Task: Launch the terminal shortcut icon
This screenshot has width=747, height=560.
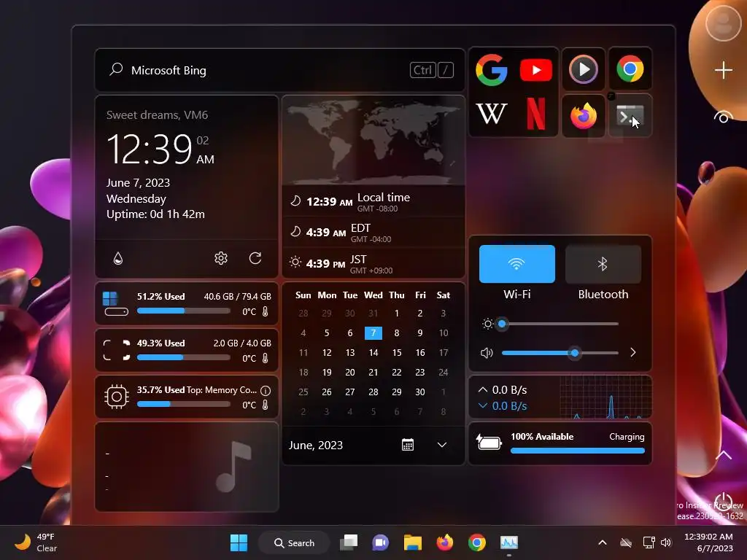Action: tap(630, 116)
